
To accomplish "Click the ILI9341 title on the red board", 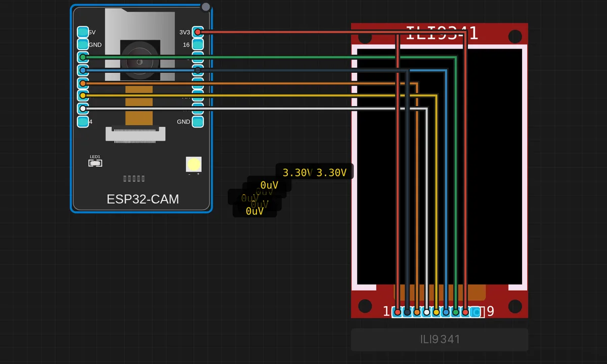I will click(x=442, y=33).
